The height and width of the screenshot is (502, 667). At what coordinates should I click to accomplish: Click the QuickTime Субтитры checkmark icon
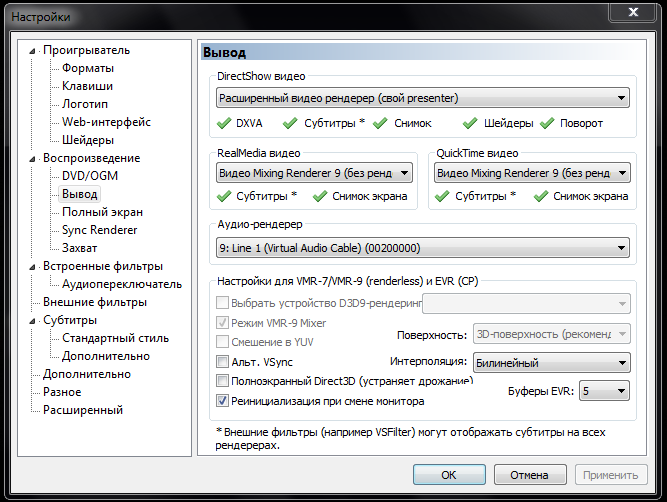442,196
